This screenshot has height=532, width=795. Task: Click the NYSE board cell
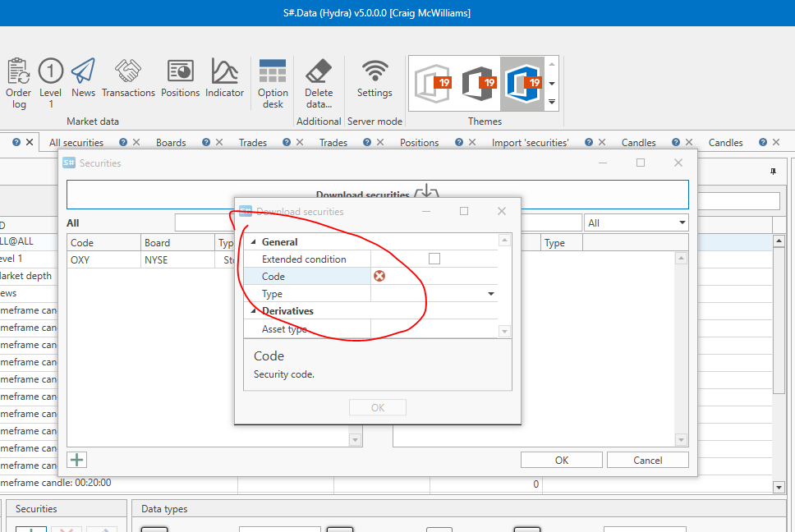tap(177, 260)
